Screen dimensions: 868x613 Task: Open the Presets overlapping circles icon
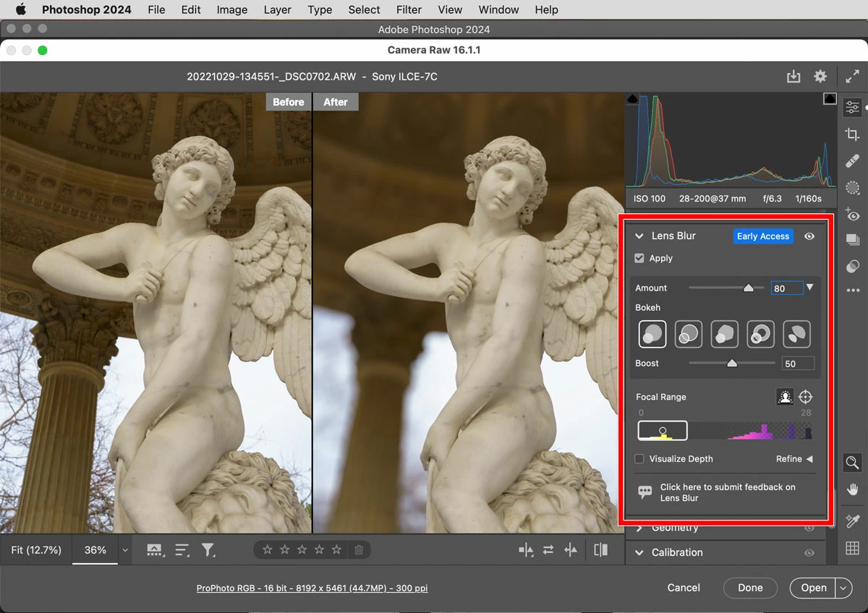tap(852, 266)
